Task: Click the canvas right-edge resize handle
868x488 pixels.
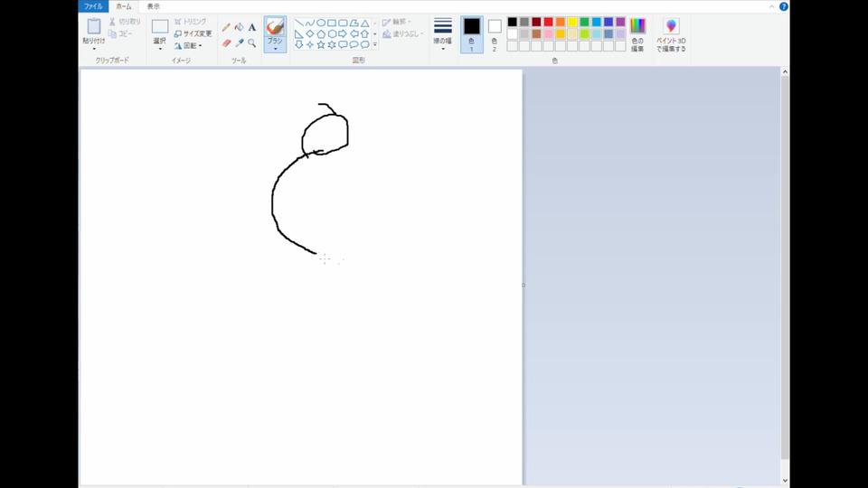Action: pos(524,286)
